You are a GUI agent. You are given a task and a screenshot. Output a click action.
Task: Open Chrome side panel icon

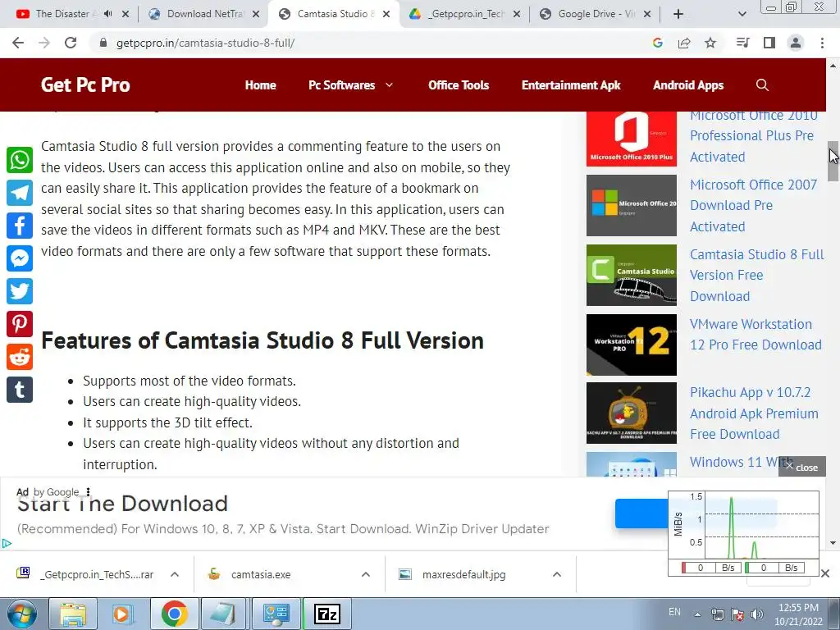(769, 43)
